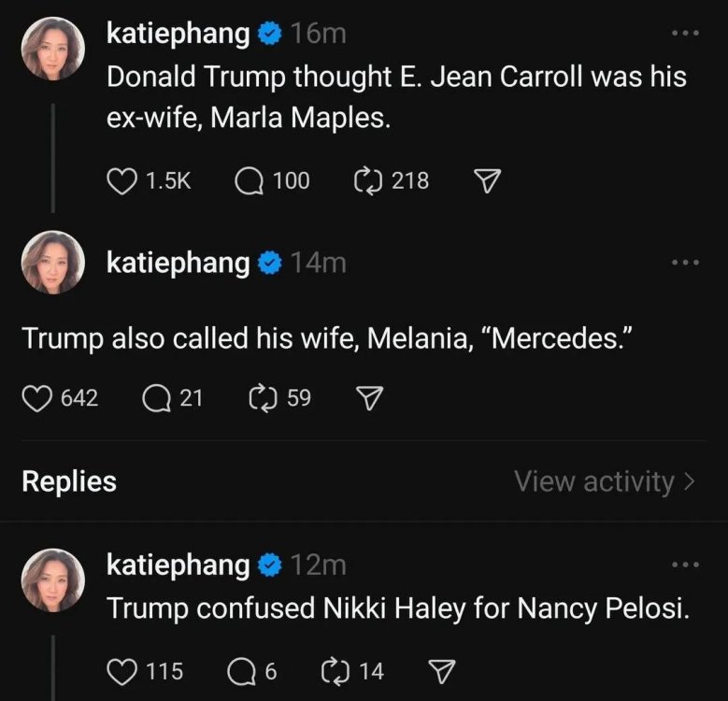This screenshot has width=728, height=701.
Task: Reply to the "Mercedes" post
Action: pos(155,398)
